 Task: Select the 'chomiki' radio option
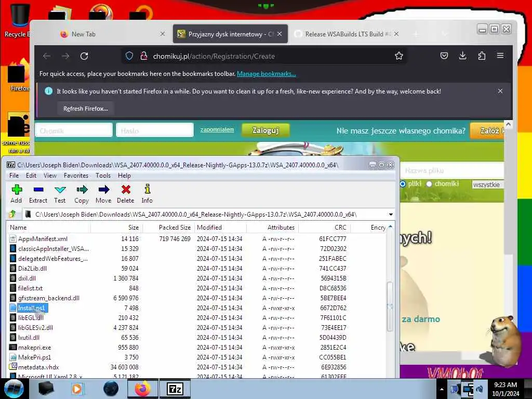(x=429, y=184)
